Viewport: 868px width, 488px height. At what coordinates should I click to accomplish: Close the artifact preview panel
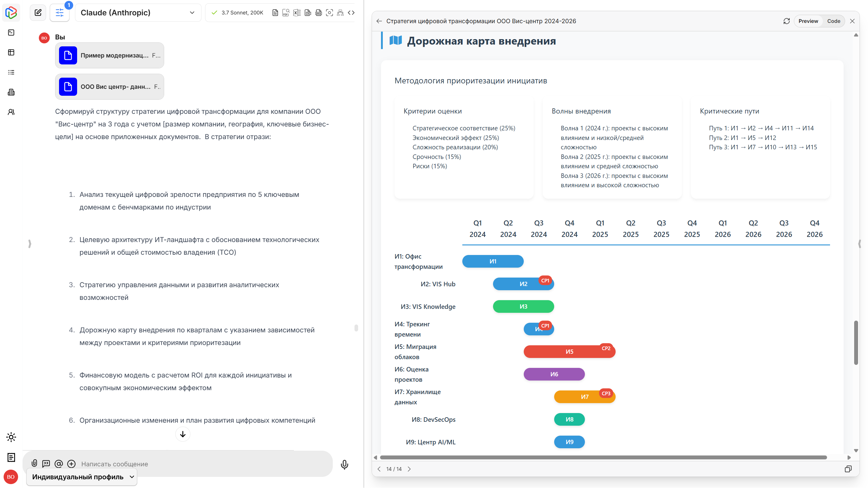click(x=852, y=21)
